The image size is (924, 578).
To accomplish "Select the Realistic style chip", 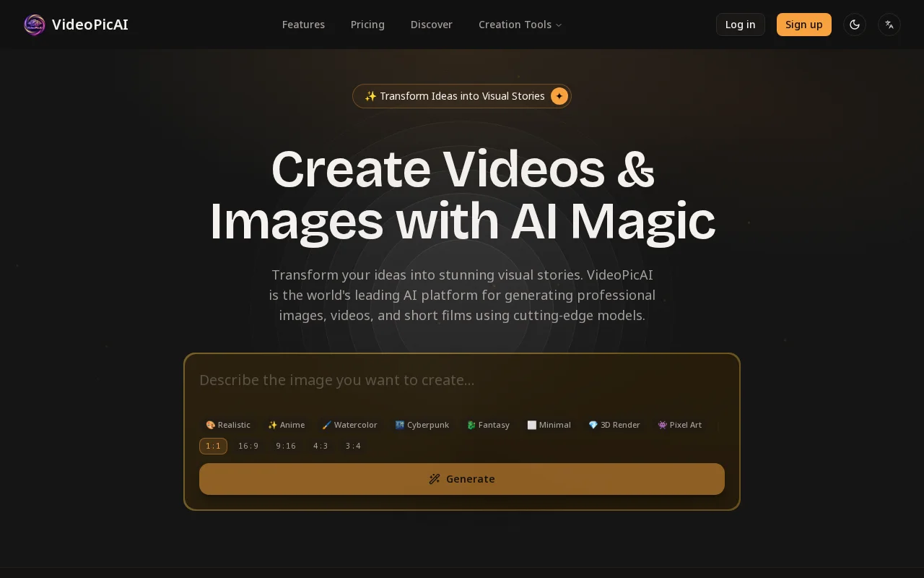I will click(228, 425).
